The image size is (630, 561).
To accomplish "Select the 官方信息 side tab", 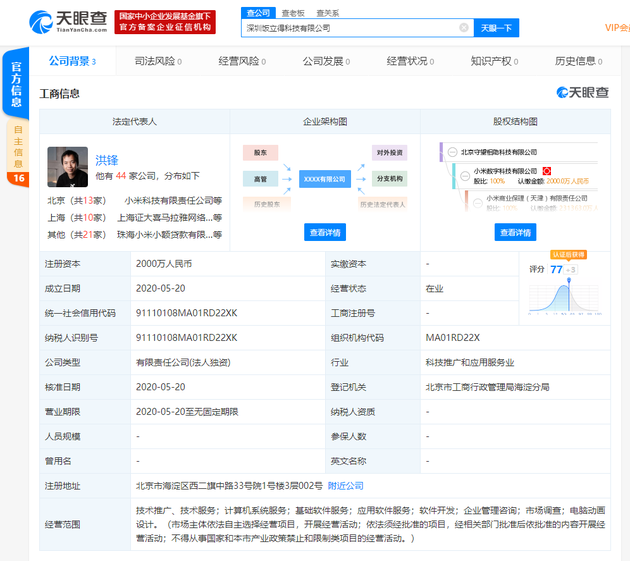I will point(16,84).
